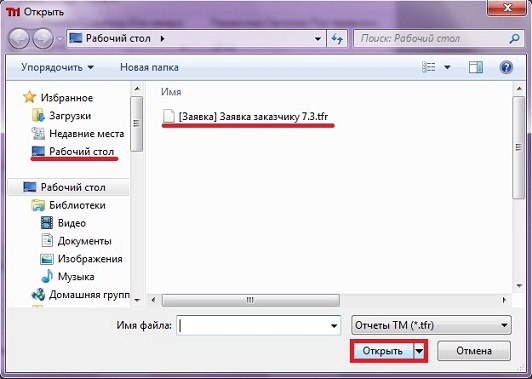Click the Домашняя группа network icon

(x=38, y=295)
